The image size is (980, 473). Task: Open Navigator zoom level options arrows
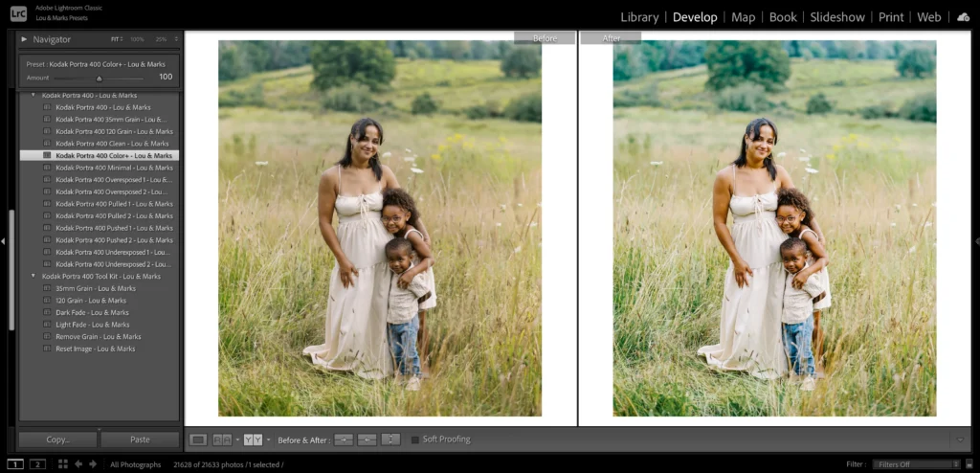point(176,39)
